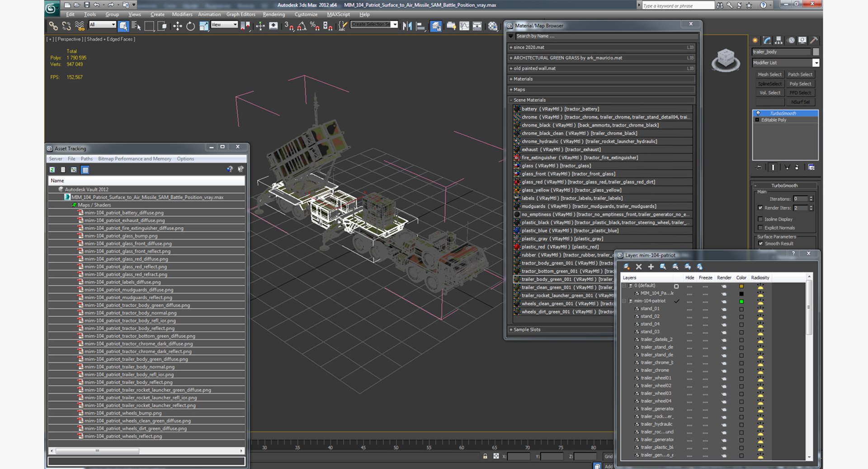868x469 pixels.
Task: Click Refresh icon in Asset Tracking
Action: pos(52,170)
